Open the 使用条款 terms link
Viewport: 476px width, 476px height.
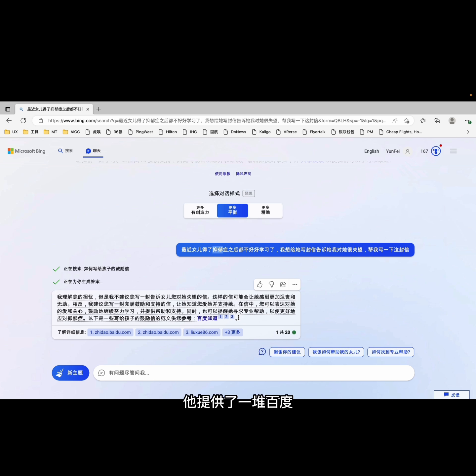tap(222, 174)
